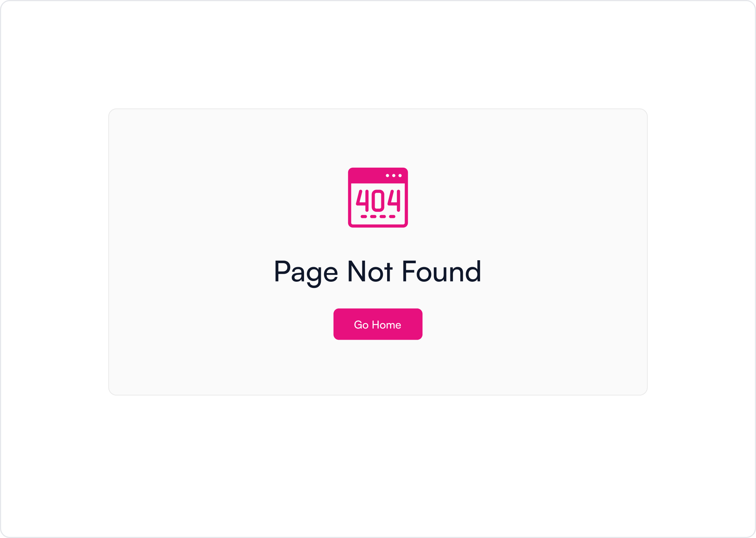The width and height of the screenshot is (756, 538).
Task: Click the first digit 4 in the icon
Action: pos(362,200)
